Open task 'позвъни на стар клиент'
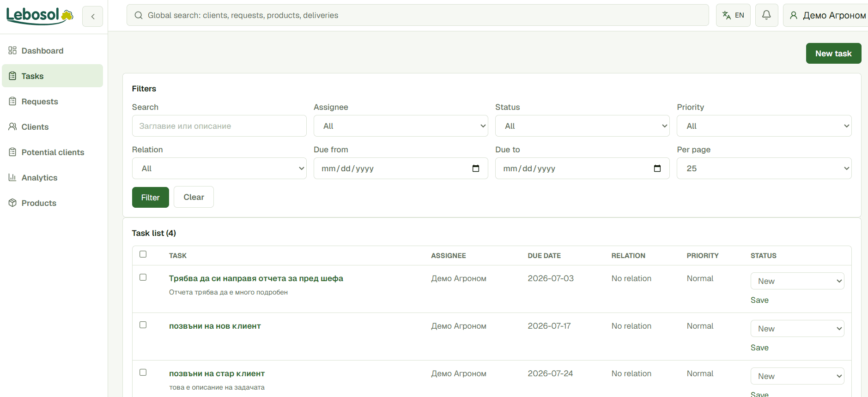The image size is (868, 397). (x=217, y=373)
